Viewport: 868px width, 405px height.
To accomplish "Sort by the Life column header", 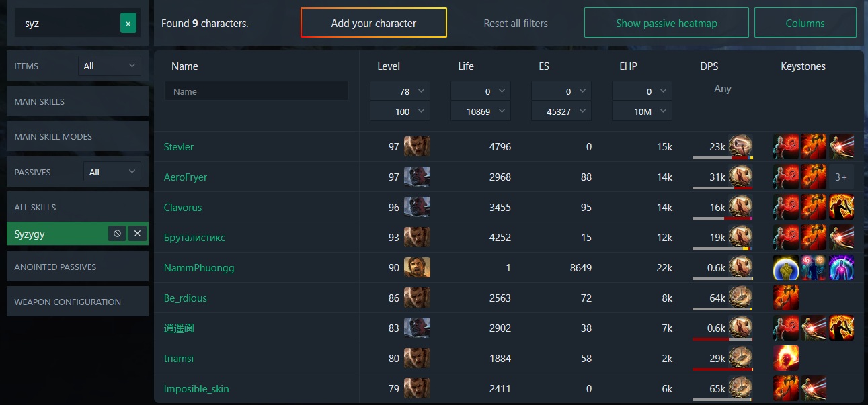I will tap(466, 66).
